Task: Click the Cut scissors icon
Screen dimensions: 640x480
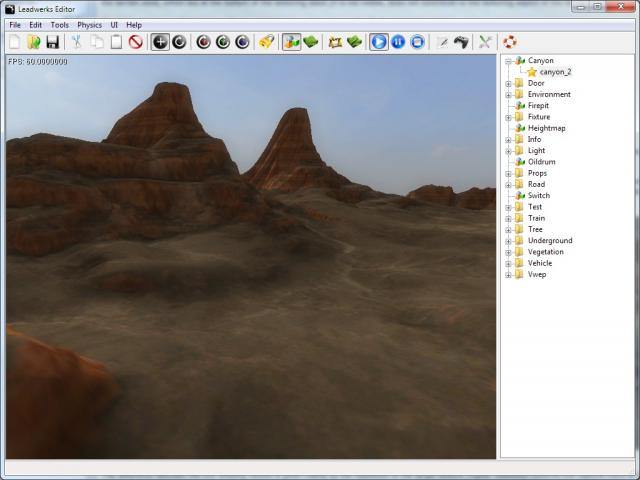Action: (x=76, y=42)
